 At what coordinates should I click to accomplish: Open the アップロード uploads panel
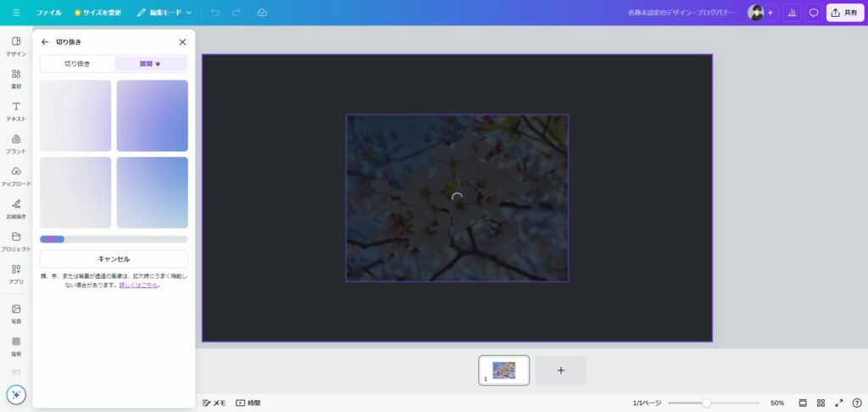click(x=16, y=175)
